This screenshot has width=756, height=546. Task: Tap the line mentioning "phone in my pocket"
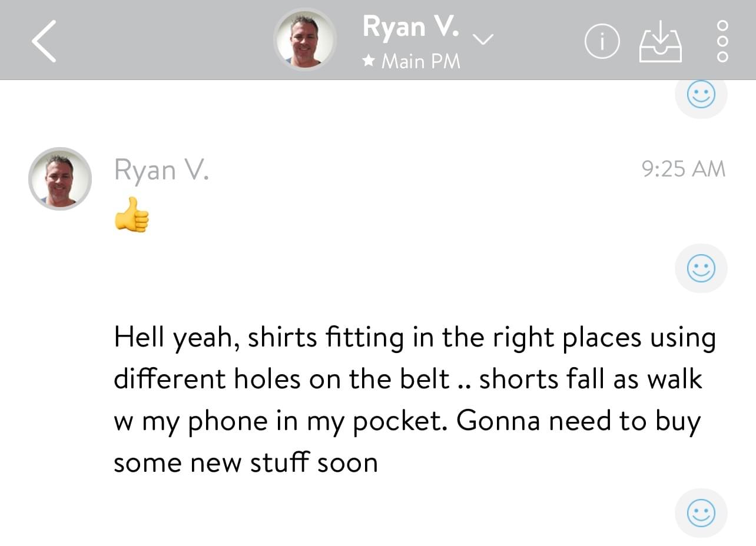tap(406, 421)
